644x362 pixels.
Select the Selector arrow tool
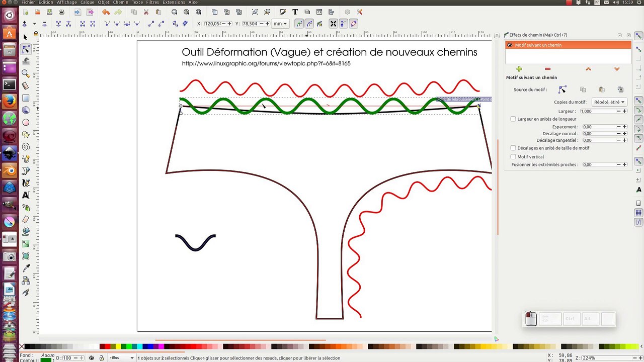[x=26, y=37]
